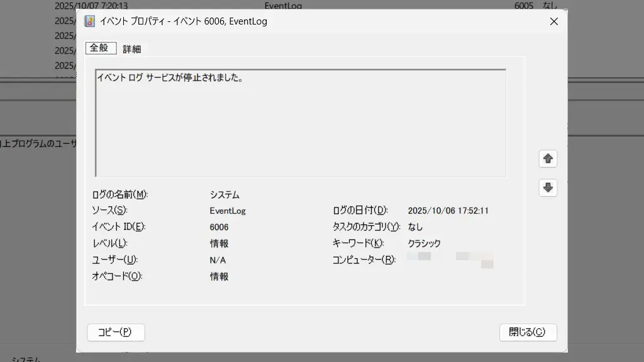Switch to the 詳細 tab
The image size is (644, 362).
[x=132, y=48]
